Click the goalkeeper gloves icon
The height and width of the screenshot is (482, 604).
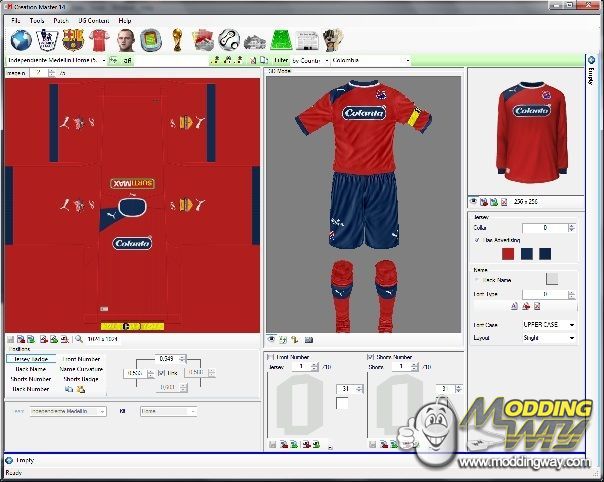(334, 41)
